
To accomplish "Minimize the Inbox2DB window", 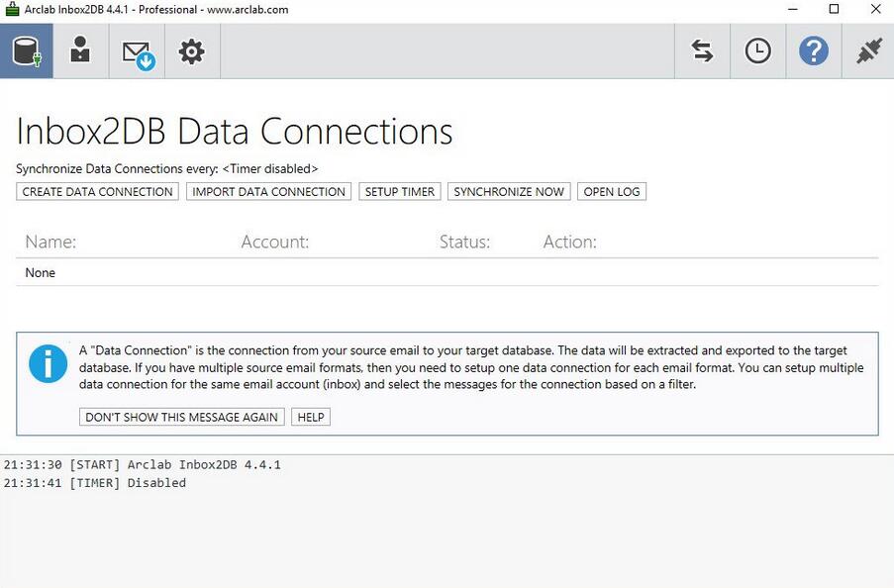I will (792, 9).
